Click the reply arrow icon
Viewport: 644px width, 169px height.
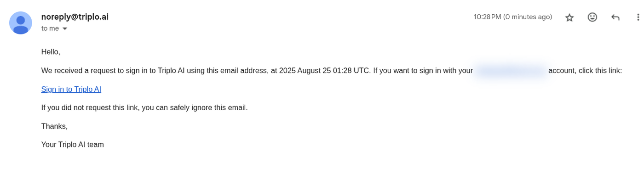(615, 17)
